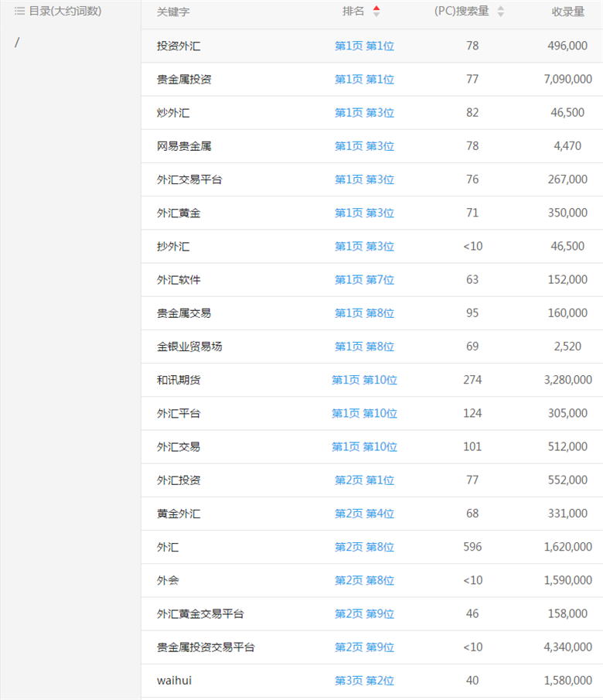Sort table by 排名 arrows
This screenshot has height=700, width=603.
click(376, 12)
